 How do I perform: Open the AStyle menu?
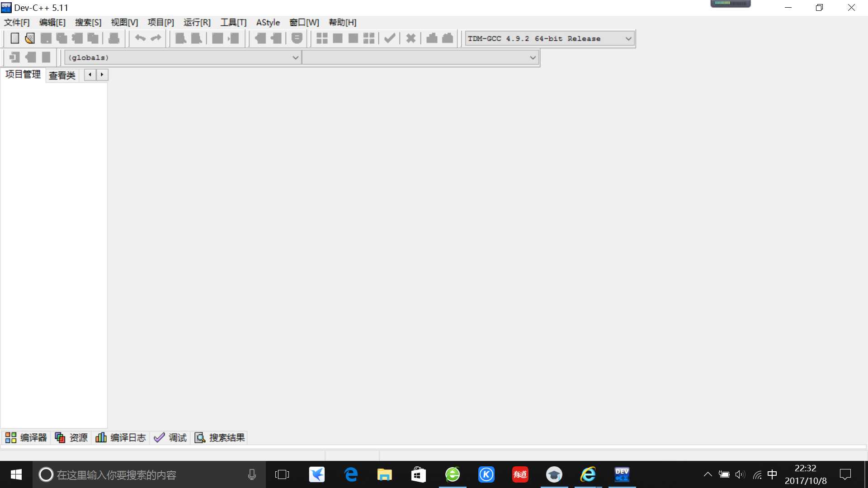click(268, 23)
